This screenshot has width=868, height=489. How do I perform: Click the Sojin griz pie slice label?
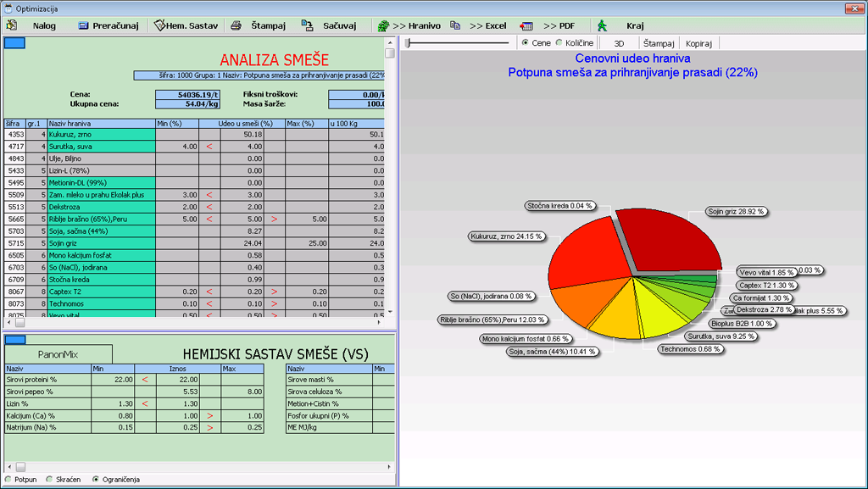coord(737,212)
